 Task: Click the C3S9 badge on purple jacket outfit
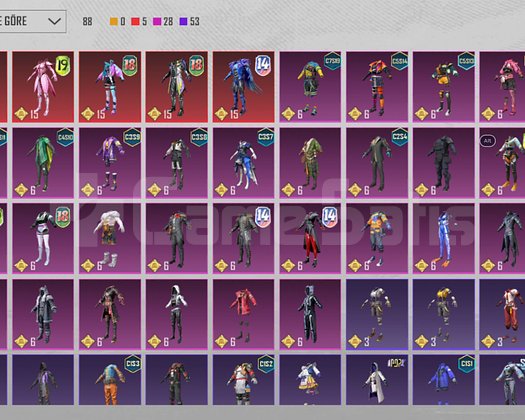coord(132,137)
